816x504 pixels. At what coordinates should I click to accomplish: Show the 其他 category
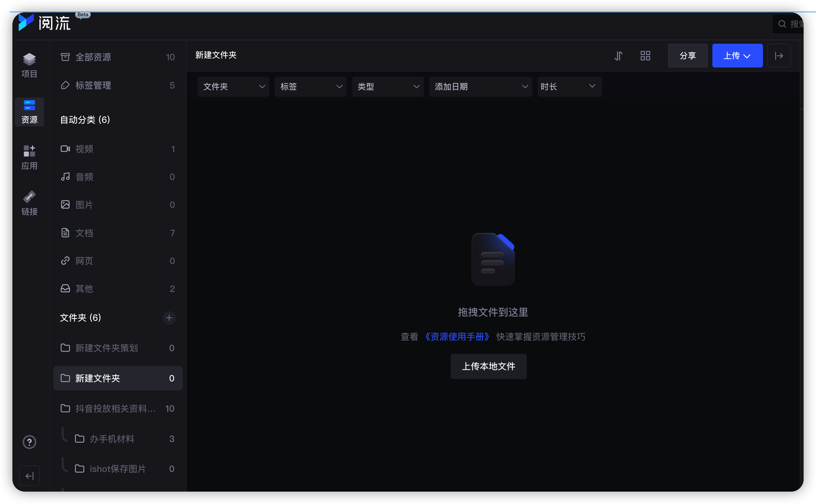(118, 289)
